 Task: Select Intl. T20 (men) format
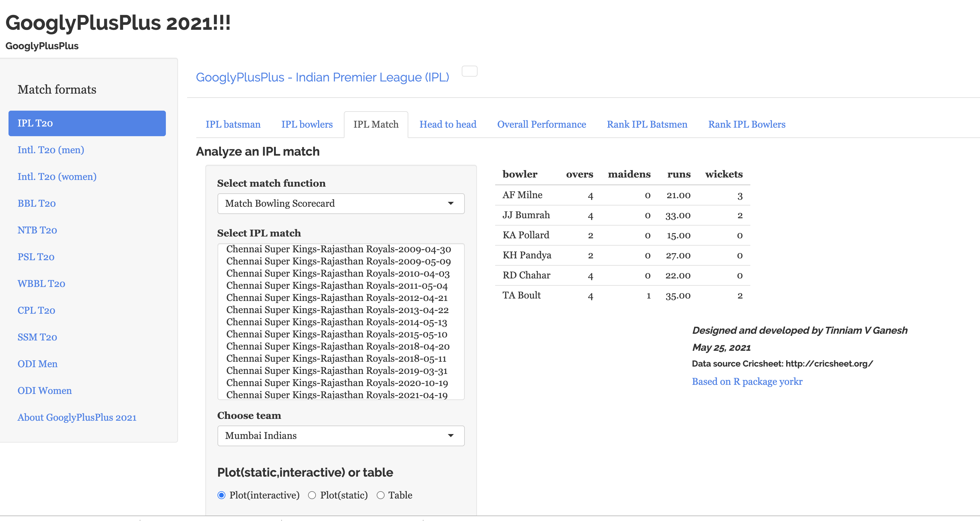coord(51,150)
